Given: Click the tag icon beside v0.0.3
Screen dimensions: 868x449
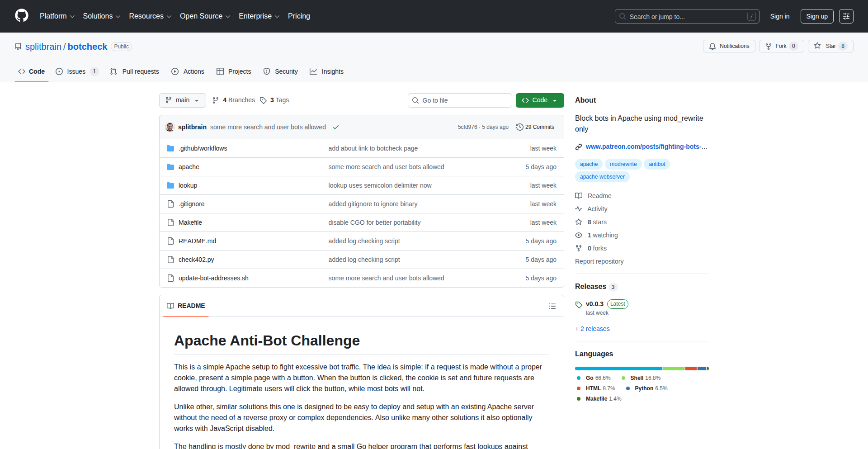Looking at the screenshot, I should click(579, 305).
